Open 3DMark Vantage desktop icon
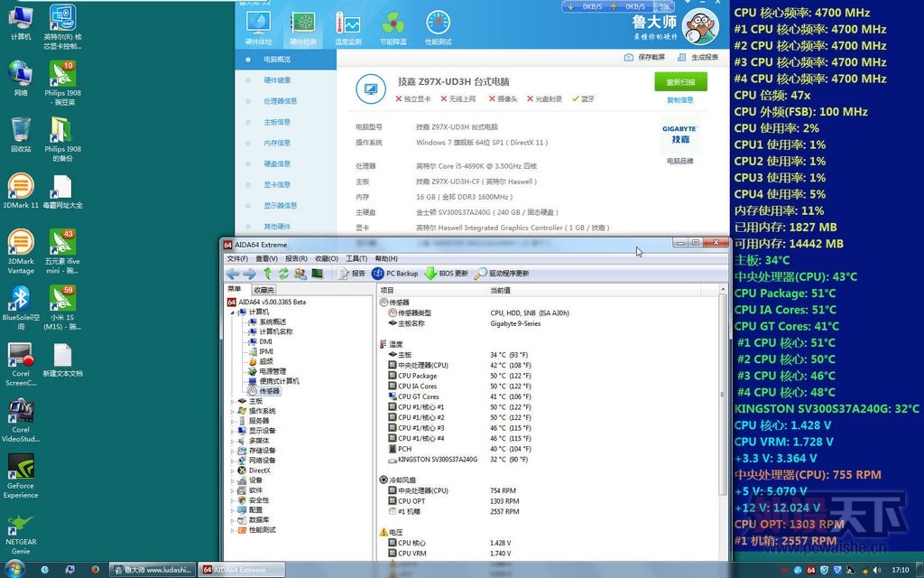Viewport: 924px width, 578px height. click(x=21, y=251)
